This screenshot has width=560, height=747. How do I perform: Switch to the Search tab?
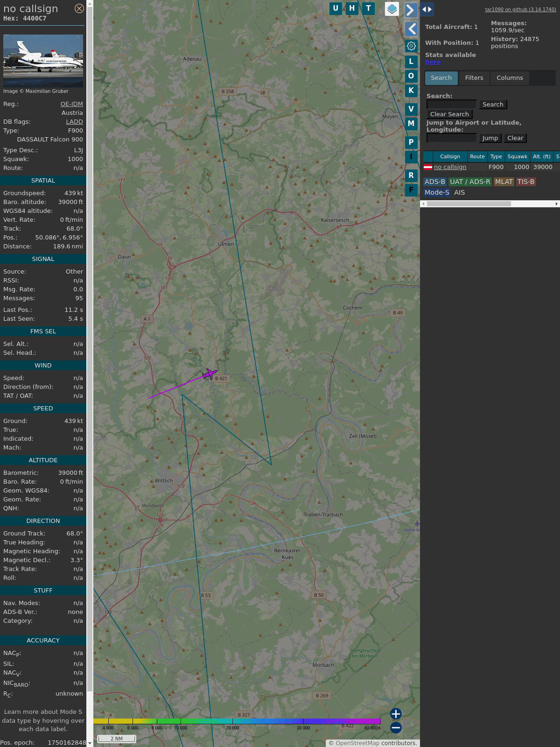coord(441,78)
